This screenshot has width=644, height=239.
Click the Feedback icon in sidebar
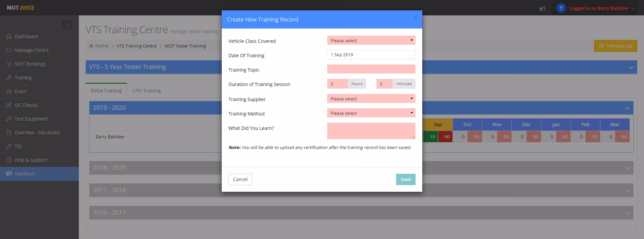(x=9, y=174)
